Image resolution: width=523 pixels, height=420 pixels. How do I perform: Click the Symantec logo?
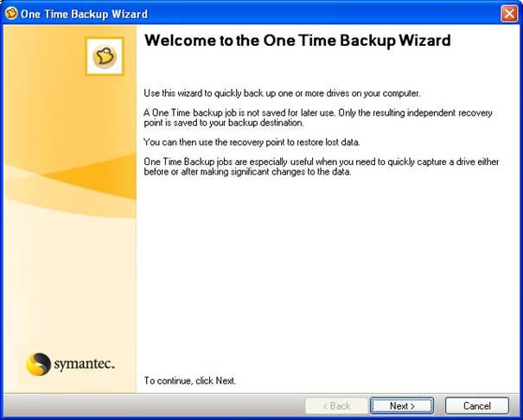pyautogui.click(x=70, y=364)
